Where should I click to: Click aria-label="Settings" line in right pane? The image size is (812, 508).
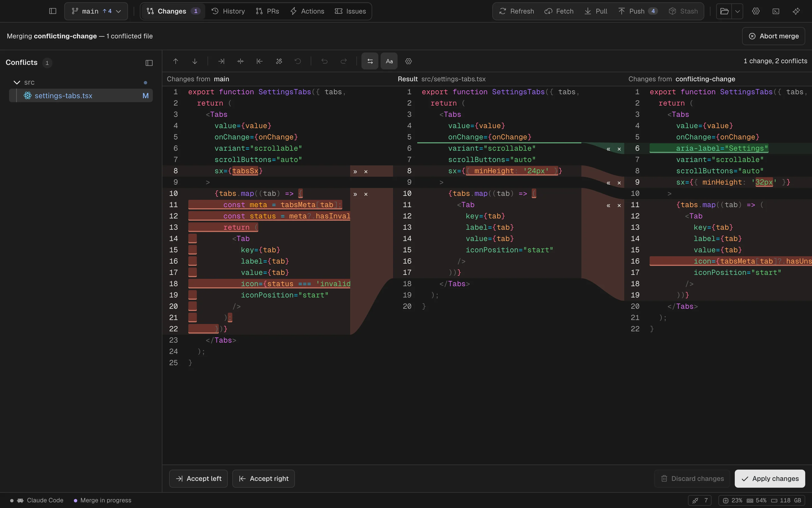click(722, 148)
